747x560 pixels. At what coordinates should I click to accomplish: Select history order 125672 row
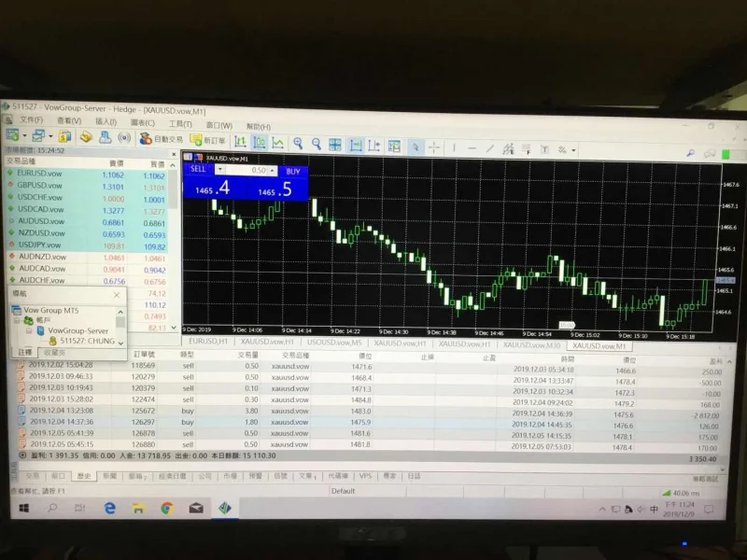click(x=369, y=412)
